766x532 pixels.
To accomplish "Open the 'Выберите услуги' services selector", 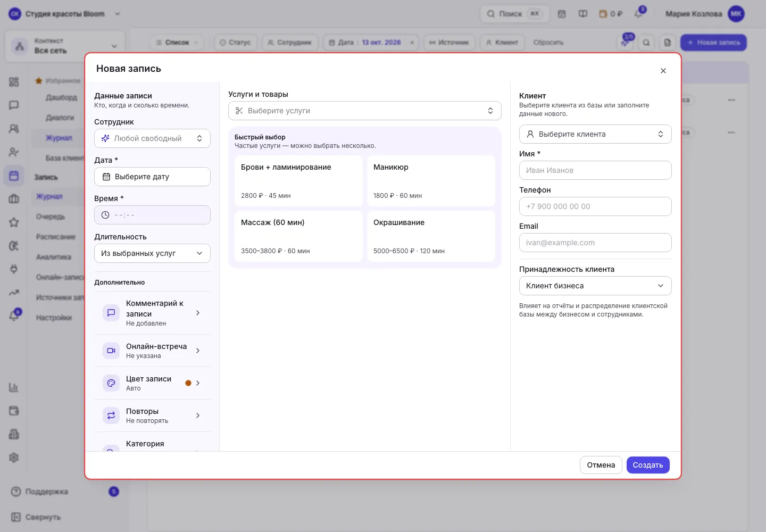I will click(x=364, y=111).
